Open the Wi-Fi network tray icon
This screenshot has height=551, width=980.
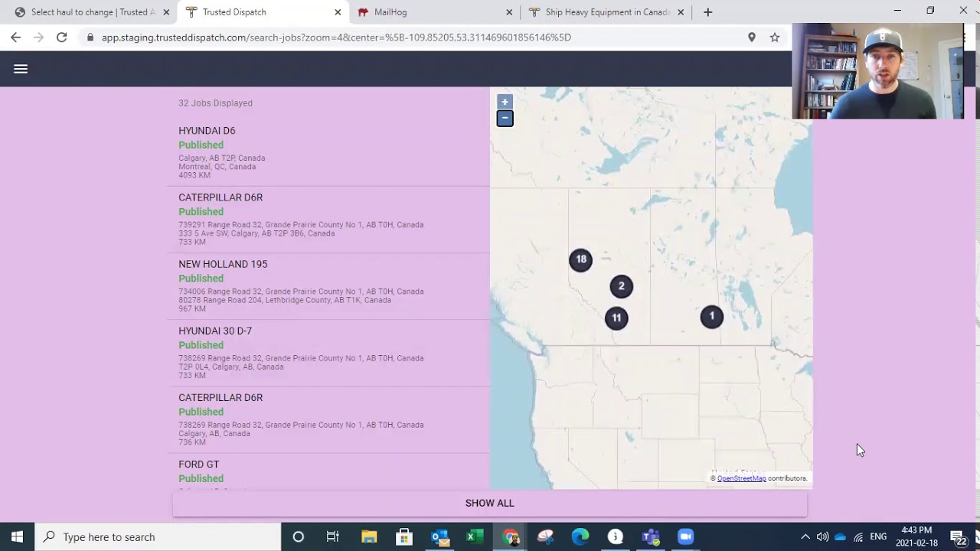point(858,537)
